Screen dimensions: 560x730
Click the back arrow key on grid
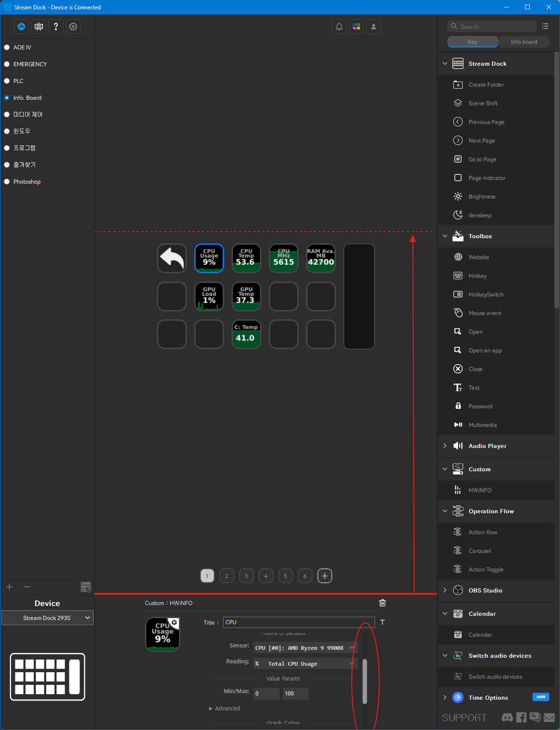click(172, 258)
